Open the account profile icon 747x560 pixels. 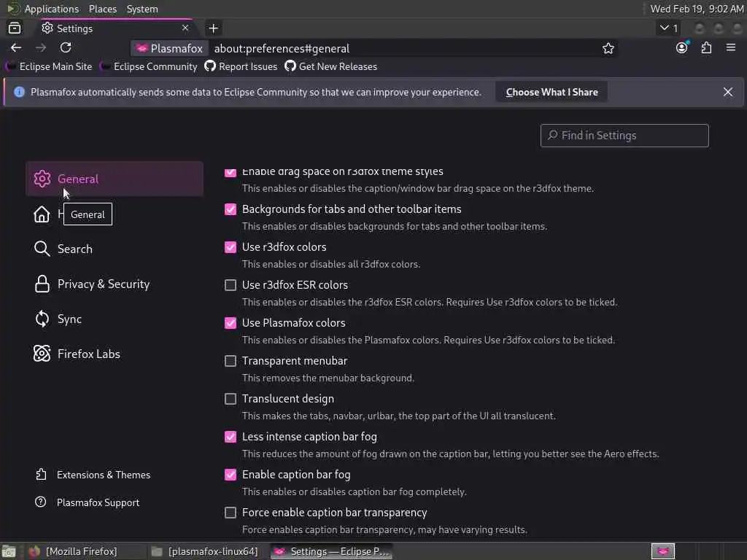(682, 47)
